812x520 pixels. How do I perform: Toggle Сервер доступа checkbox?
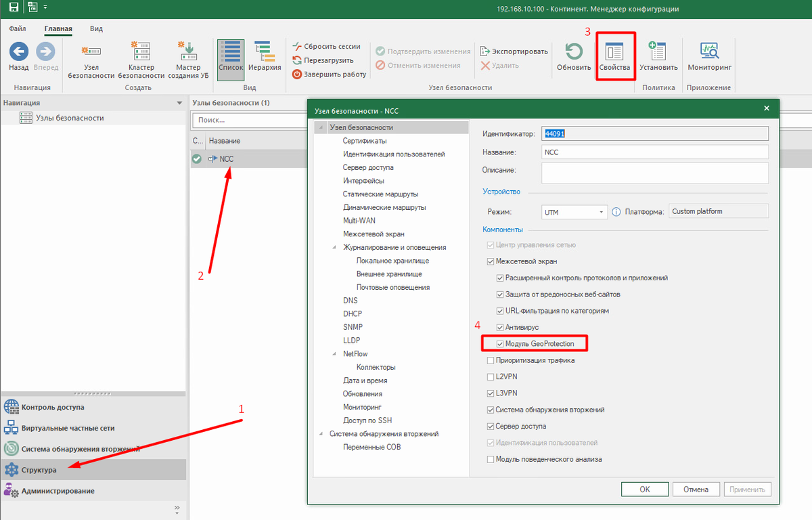pyautogui.click(x=491, y=426)
